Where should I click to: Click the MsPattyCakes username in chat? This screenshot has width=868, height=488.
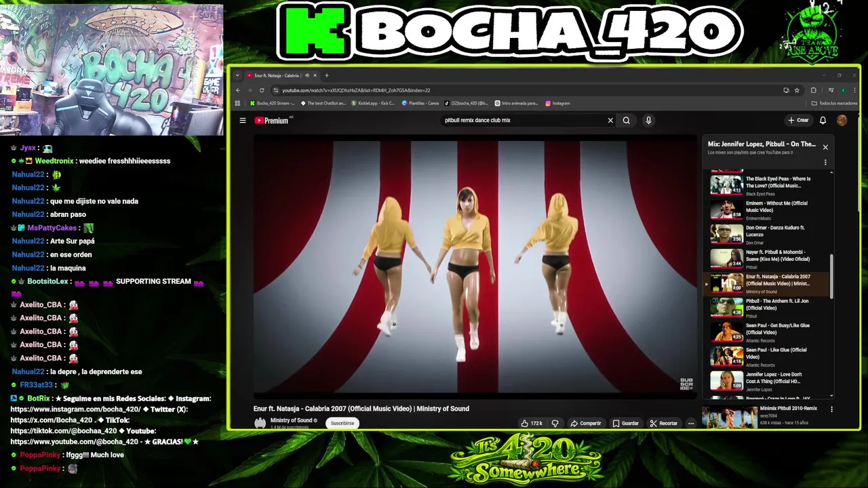tap(52, 228)
